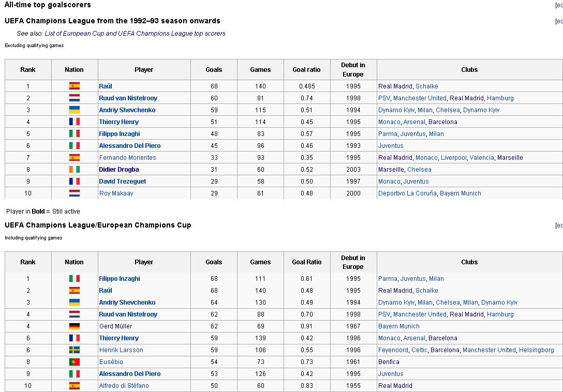Click the Spain flag in Fernando Morientes' row

75,158
